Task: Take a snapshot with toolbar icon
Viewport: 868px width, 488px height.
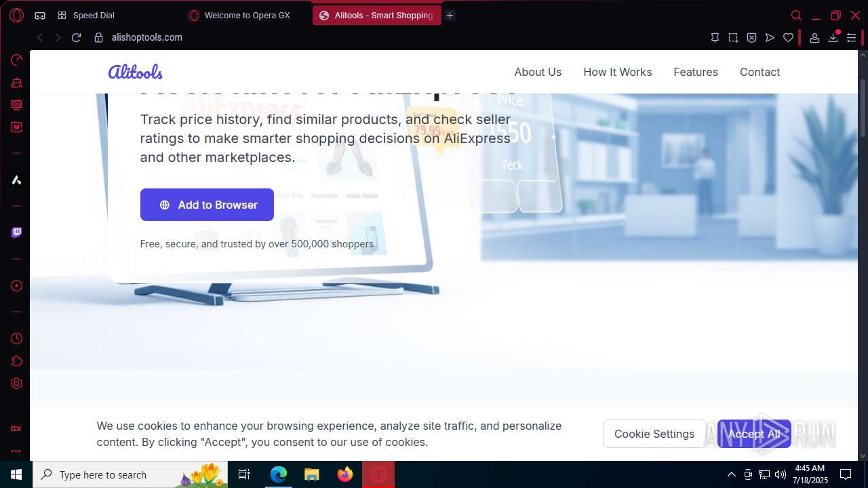Action: coord(733,38)
